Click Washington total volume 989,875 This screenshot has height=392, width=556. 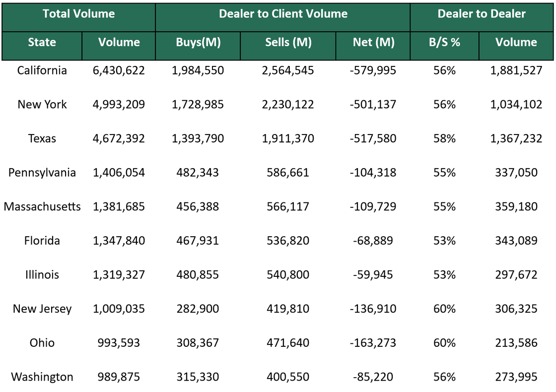[x=119, y=377]
